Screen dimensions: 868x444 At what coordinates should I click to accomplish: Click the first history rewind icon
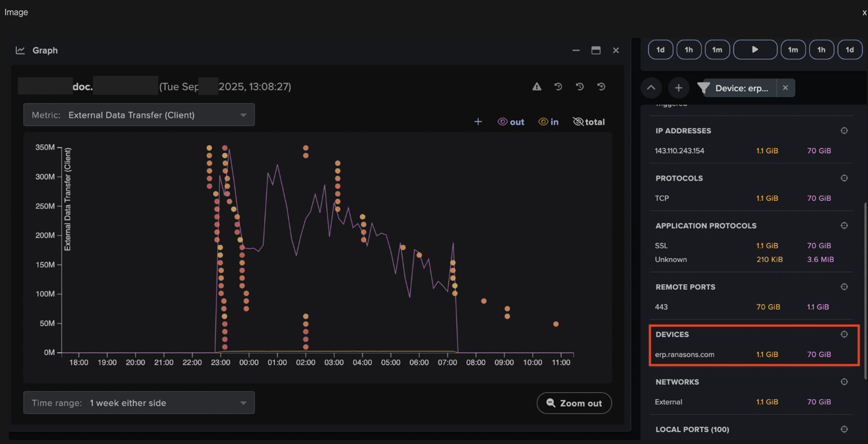point(558,86)
